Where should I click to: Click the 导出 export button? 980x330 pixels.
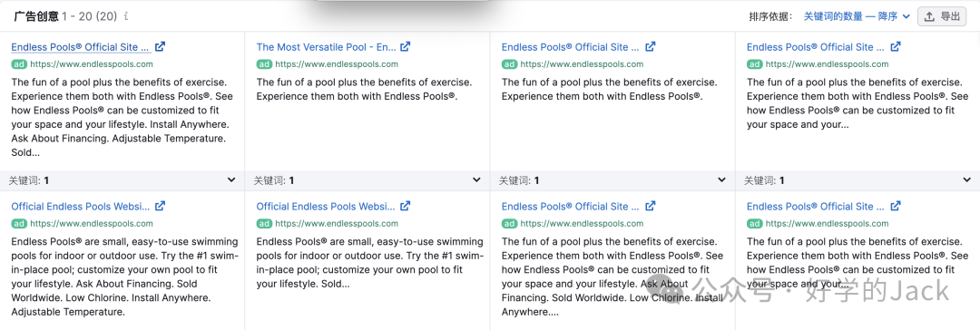tap(941, 17)
